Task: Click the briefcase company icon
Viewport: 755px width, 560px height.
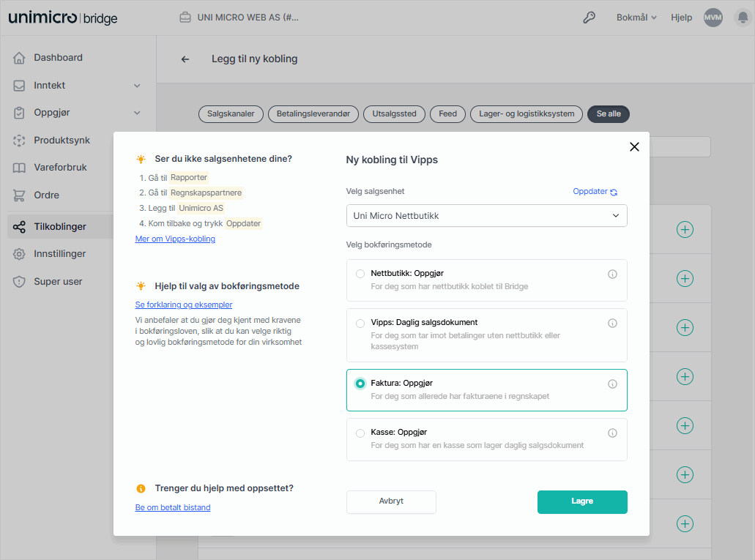Action: click(x=185, y=18)
